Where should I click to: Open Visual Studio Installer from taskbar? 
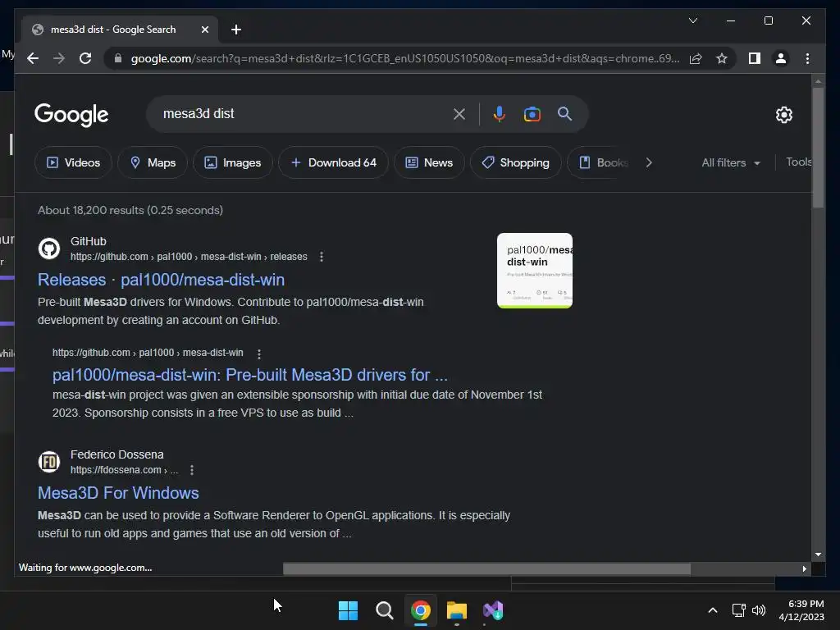click(493, 610)
